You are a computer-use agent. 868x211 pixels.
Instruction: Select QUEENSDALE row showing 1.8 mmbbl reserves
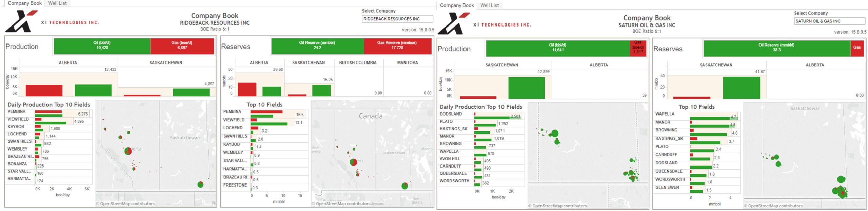tap(696, 173)
